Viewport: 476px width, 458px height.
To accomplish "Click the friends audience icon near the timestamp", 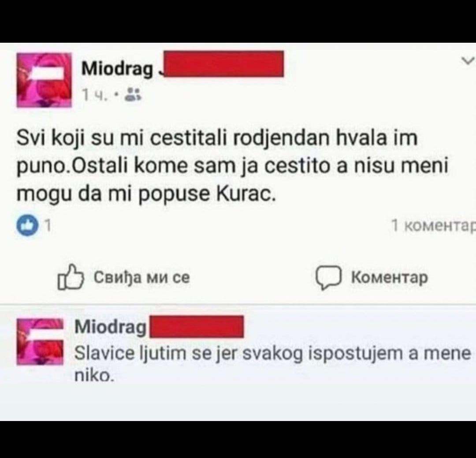I will [x=133, y=94].
